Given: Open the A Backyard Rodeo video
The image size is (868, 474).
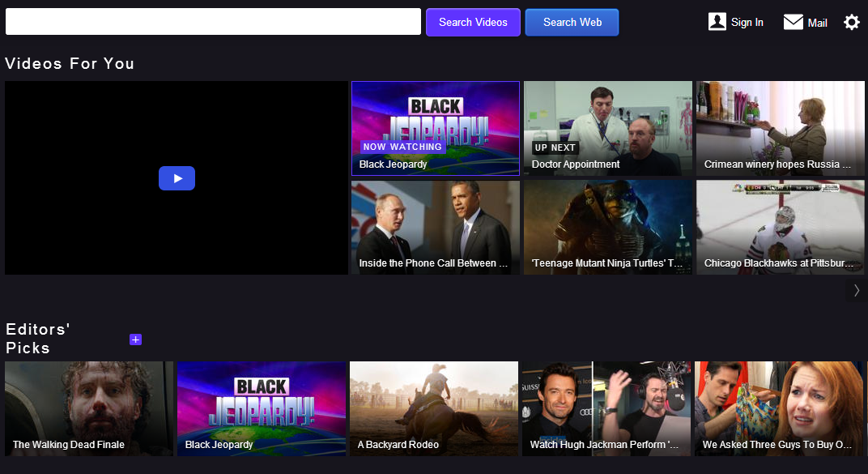Looking at the screenshot, I should [x=434, y=408].
